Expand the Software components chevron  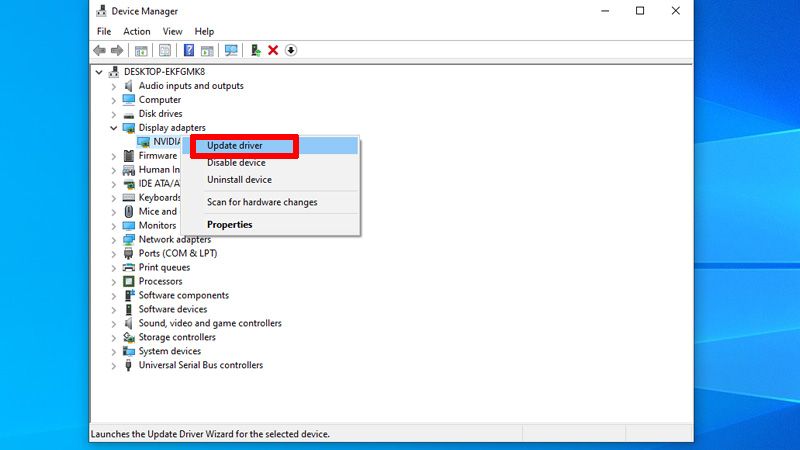pyautogui.click(x=114, y=295)
